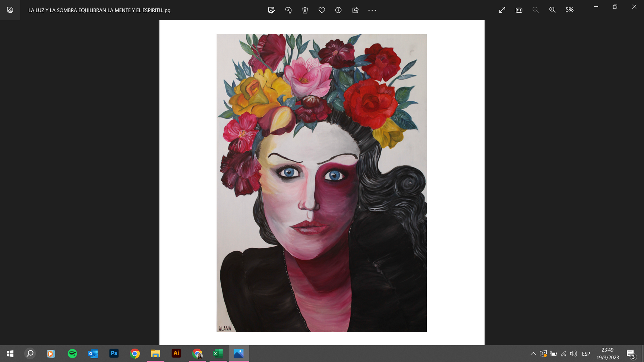Click the painting image in the viewer
Screen dimensions: 644x362
(322, 182)
